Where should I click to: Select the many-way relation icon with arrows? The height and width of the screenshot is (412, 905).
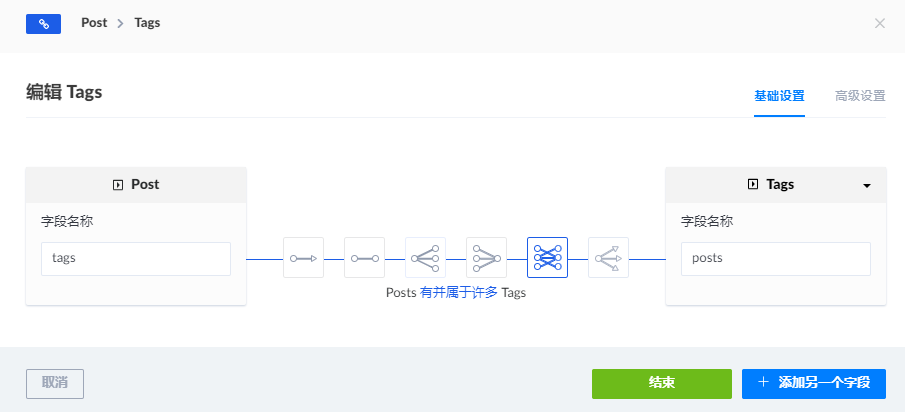click(608, 257)
